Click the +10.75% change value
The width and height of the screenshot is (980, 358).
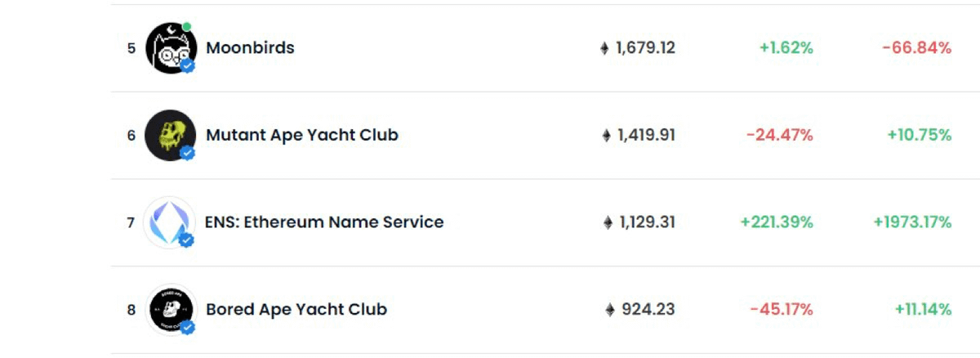pos(920,135)
